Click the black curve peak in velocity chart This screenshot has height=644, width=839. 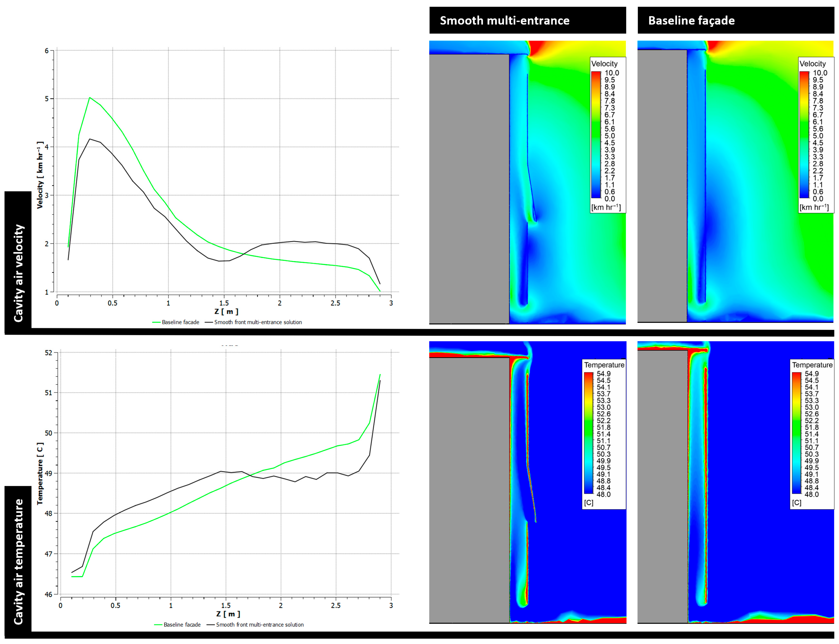90,139
